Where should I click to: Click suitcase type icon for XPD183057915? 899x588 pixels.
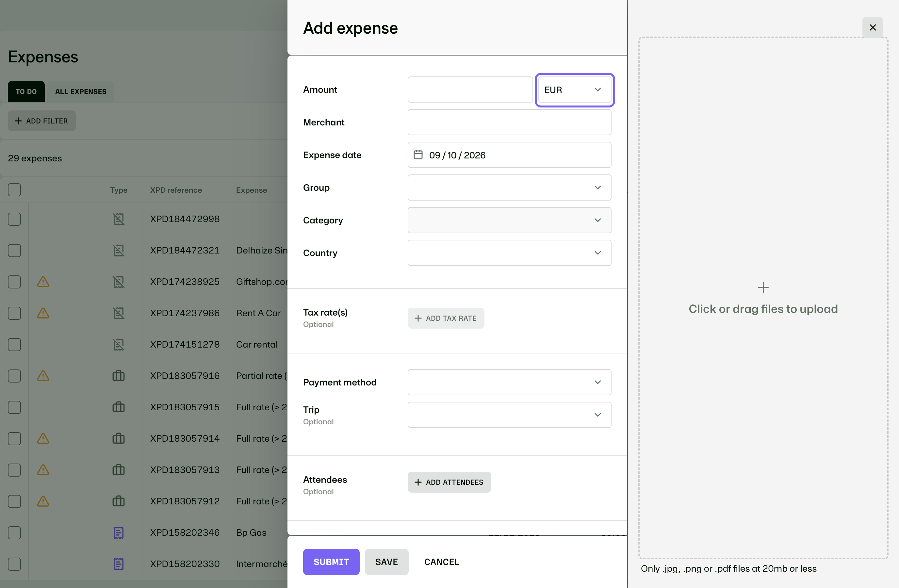tap(119, 407)
